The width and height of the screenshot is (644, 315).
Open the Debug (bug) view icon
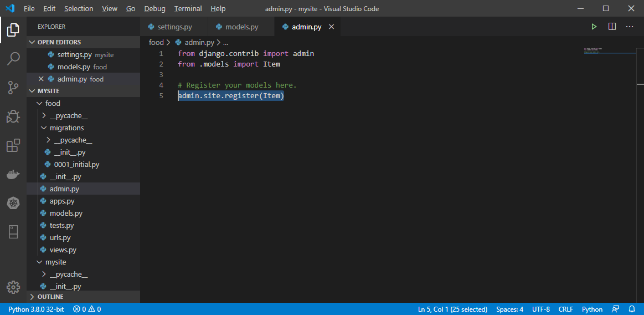click(x=13, y=117)
